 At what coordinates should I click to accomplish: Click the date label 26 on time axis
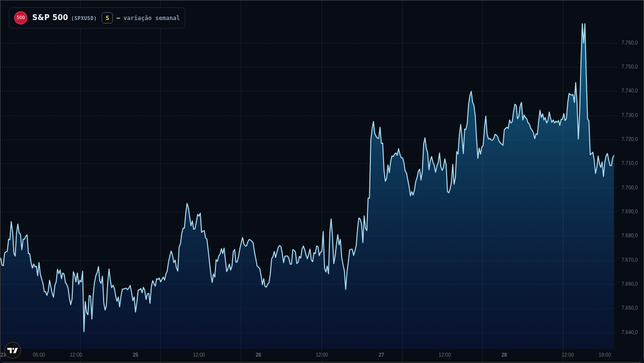pos(258,355)
